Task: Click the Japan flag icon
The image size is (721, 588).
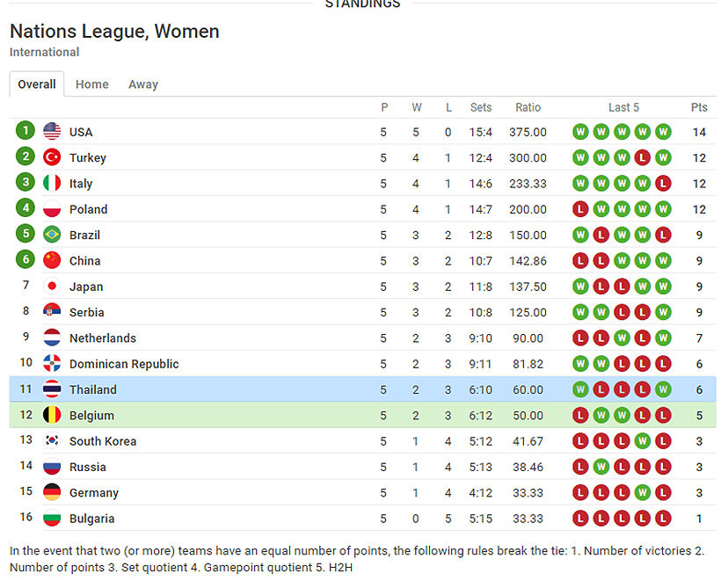Action: [x=52, y=287]
